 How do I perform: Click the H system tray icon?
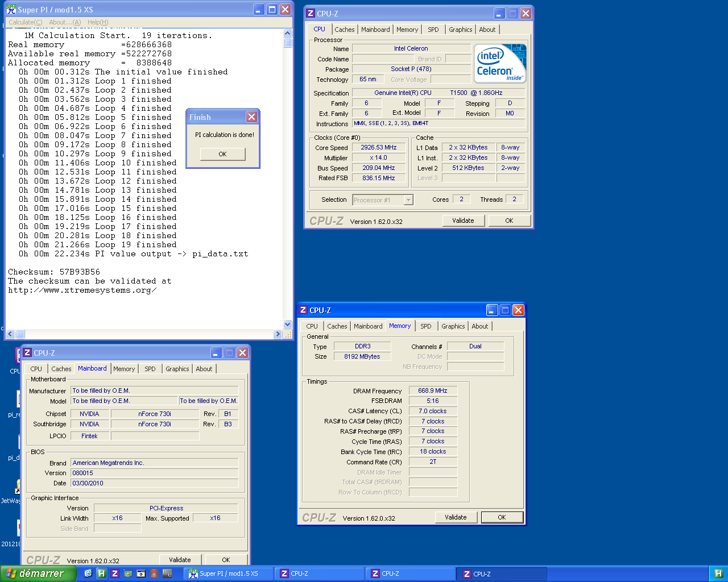point(718,573)
